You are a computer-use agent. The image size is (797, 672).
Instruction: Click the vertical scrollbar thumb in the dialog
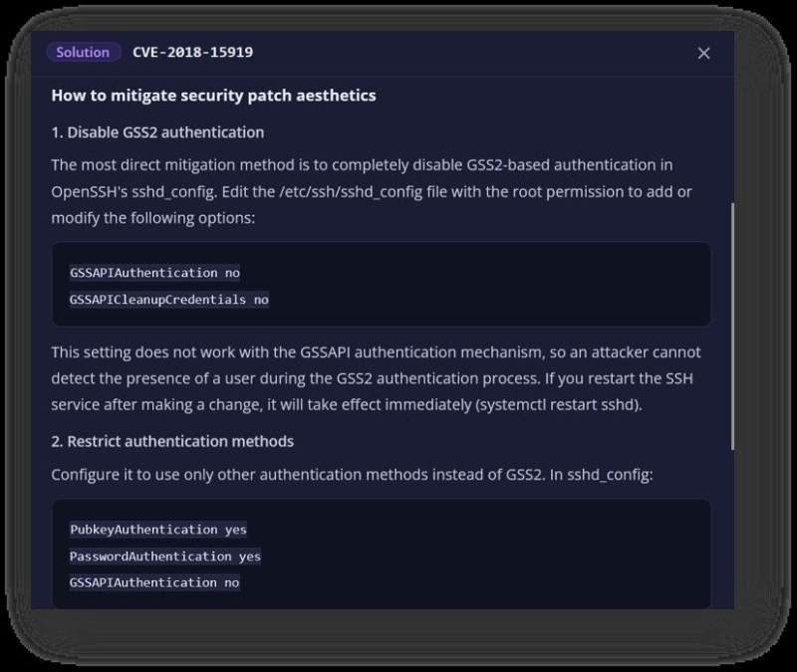pyautogui.click(x=732, y=327)
